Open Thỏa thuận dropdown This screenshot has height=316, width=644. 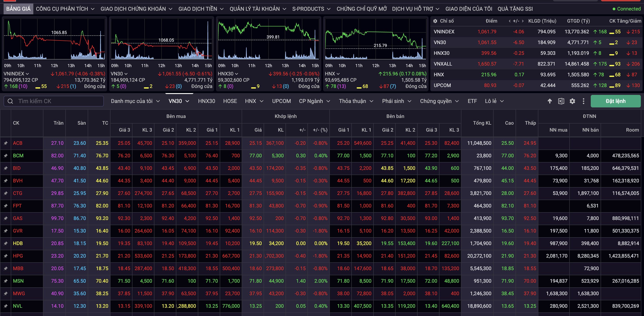[356, 101]
